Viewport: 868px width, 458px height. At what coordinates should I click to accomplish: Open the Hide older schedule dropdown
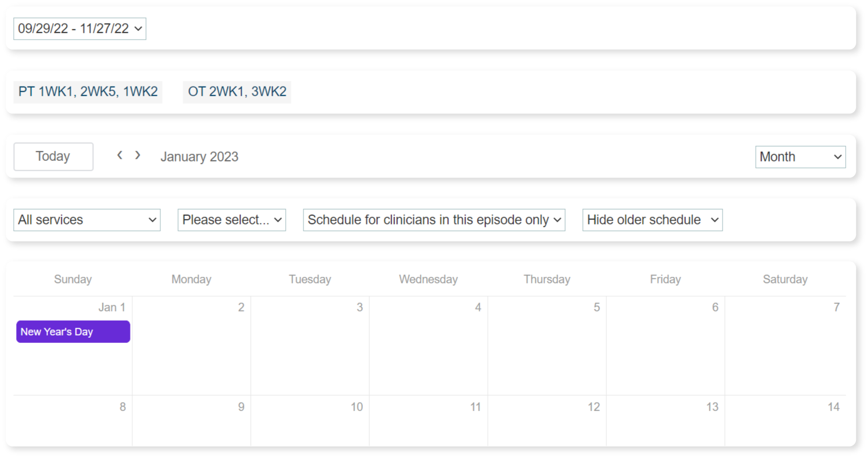click(652, 220)
